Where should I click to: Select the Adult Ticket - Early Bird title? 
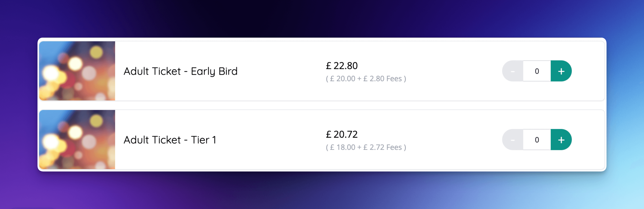pos(180,71)
